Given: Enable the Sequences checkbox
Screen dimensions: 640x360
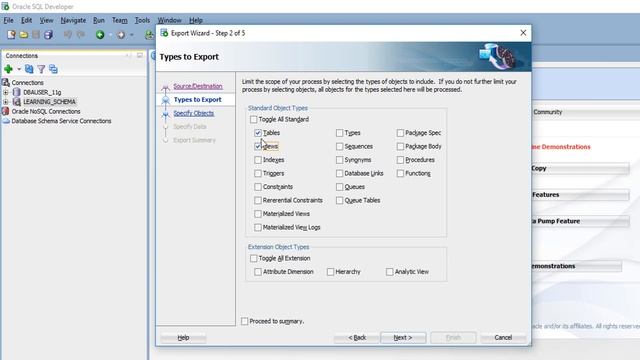Looking at the screenshot, I should click(339, 146).
